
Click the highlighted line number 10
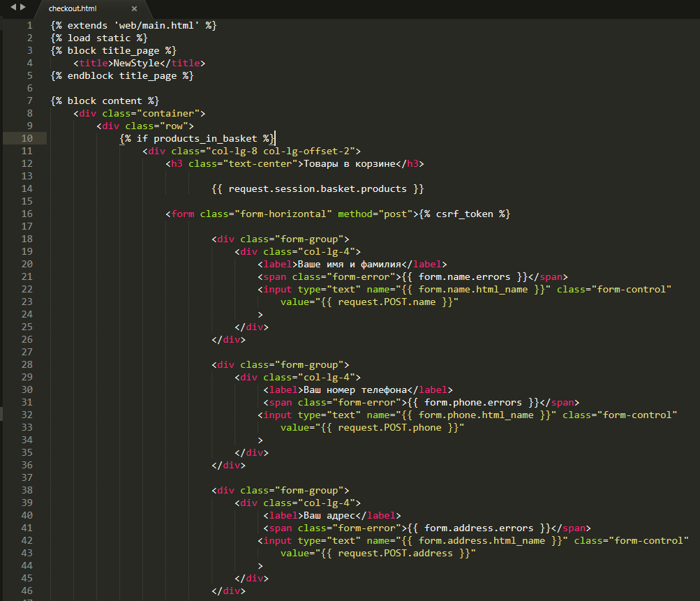pos(27,139)
